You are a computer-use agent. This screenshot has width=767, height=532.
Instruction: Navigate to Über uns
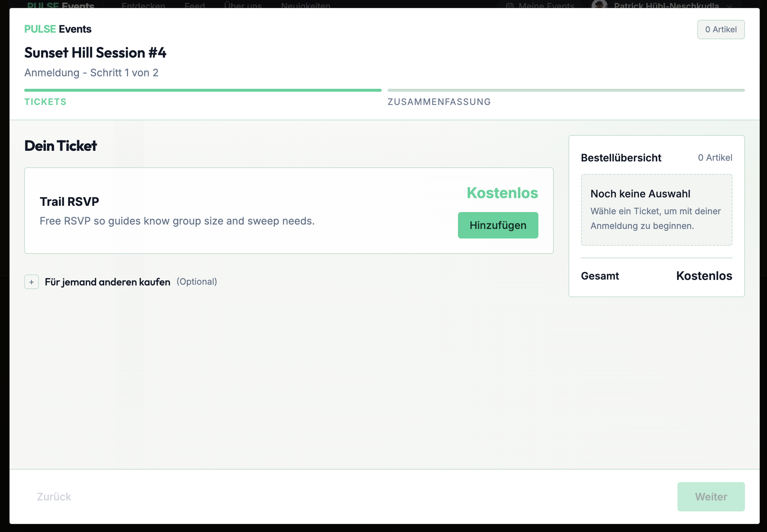tap(243, 5)
